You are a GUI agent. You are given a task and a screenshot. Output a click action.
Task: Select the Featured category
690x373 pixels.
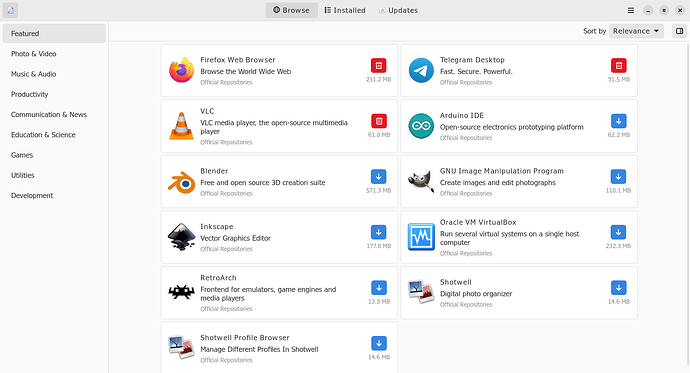(54, 33)
